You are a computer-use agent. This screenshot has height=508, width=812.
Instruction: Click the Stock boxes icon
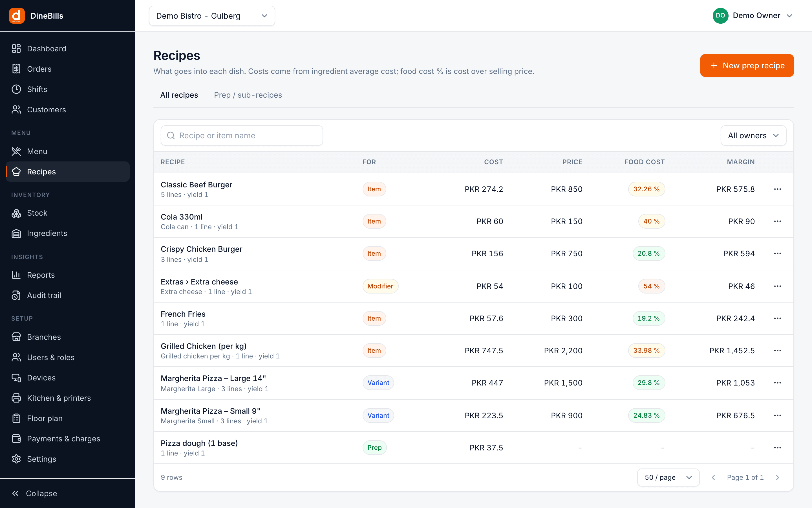point(16,213)
